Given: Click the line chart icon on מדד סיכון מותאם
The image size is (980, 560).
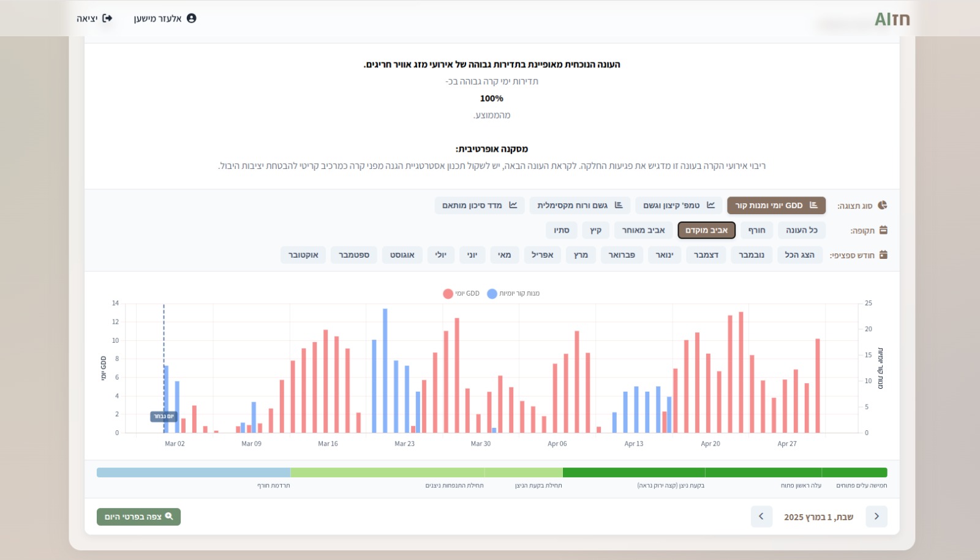Looking at the screenshot, I should pos(513,205).
